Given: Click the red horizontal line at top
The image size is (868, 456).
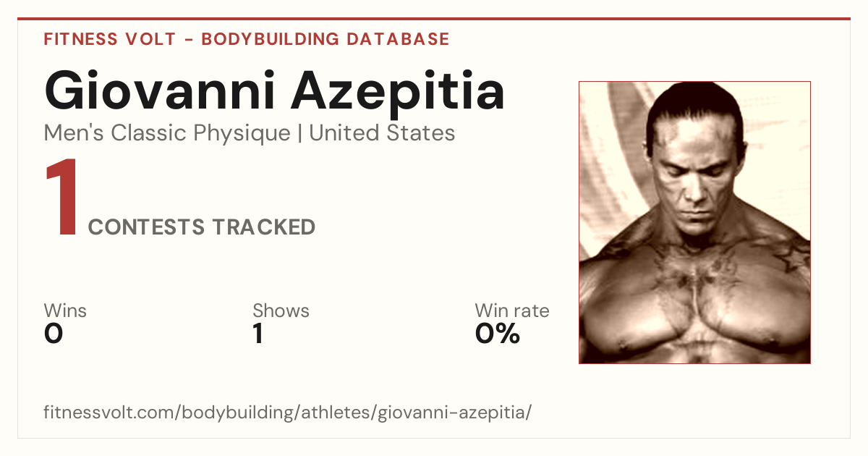Looking at the screenshot, I should (434, 19).
